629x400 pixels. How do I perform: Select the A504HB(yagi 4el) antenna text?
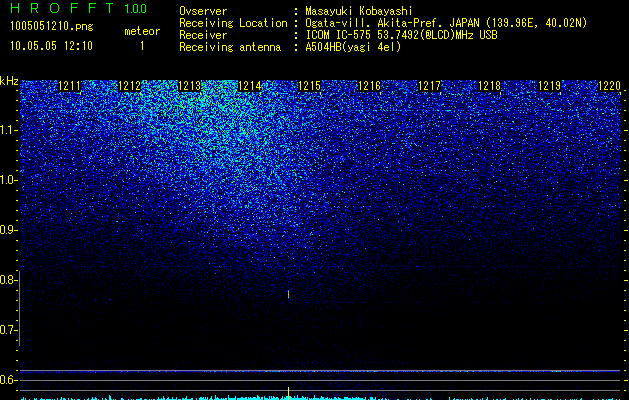tap(353, 47)
